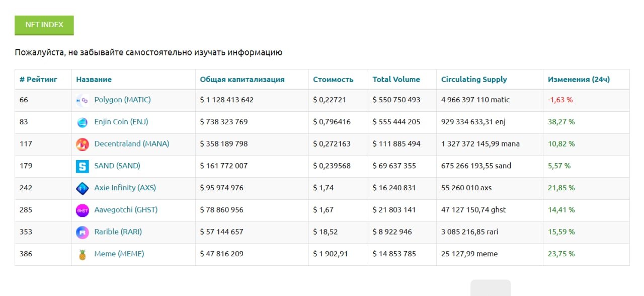Image resolution: width=644 pixels, height=296 pixels.
Task: Select the price $ 0,22721
Action: pyautogui.click(x=330, y=100)
